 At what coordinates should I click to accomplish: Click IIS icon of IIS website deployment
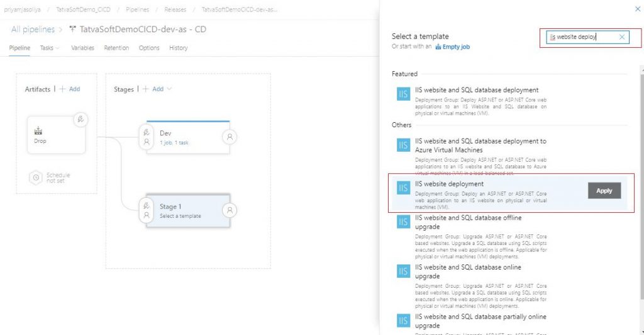pos(403,188)
